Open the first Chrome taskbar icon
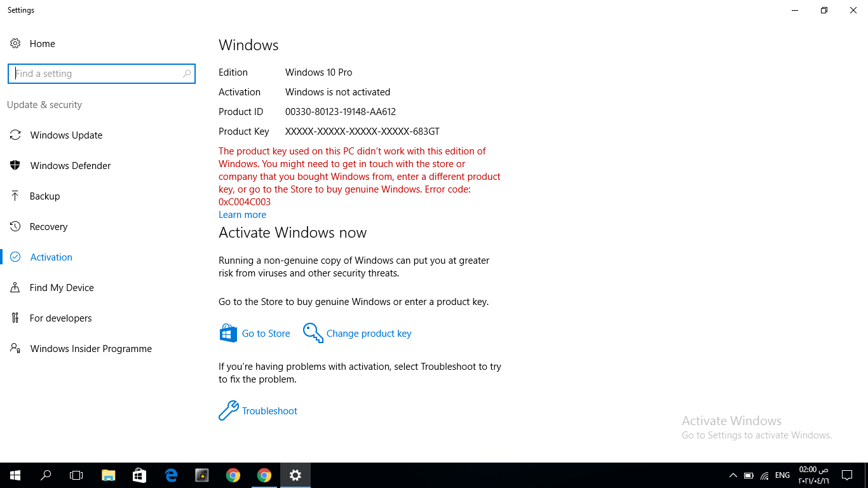This screenshot has height=488, width=868. tap(233, 475)
